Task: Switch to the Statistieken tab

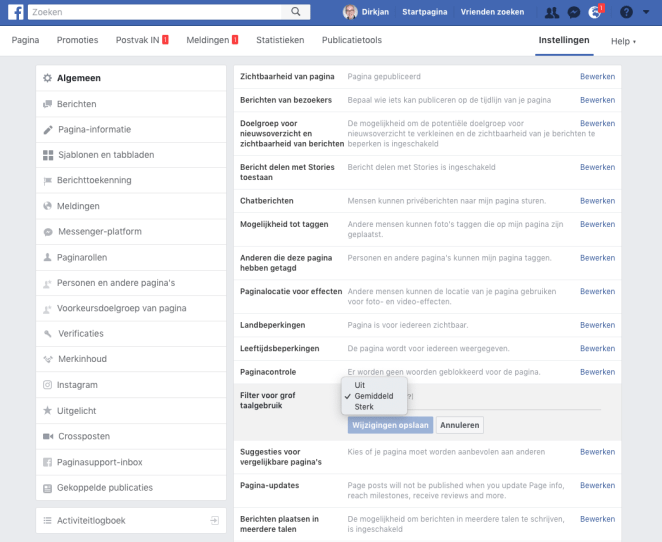Action: point(280,40)
